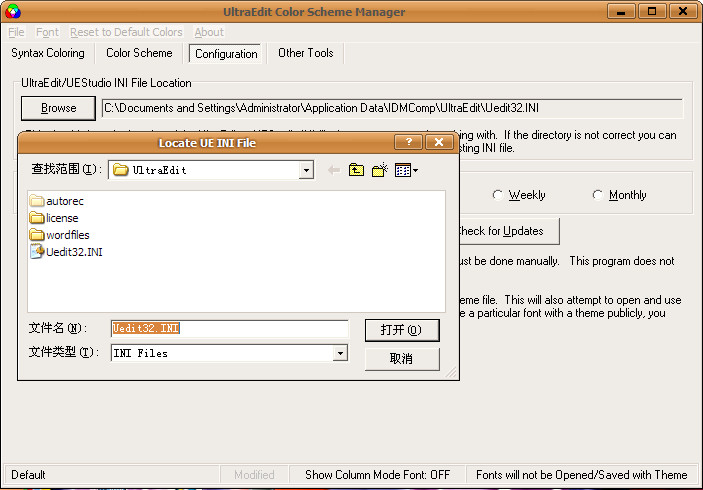
Task: Click the 取消 (Cancel) button
Action: pos(402,359)
